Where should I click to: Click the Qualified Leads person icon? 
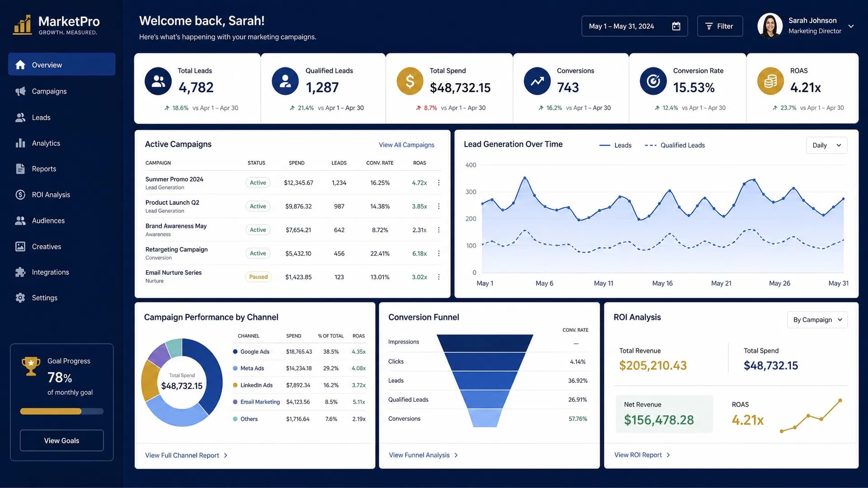pos(285,81)
